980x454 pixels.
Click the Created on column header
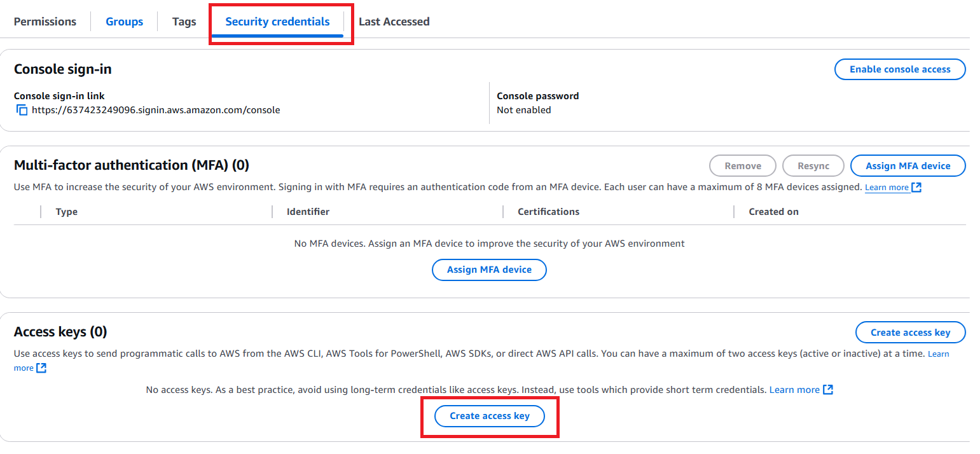point(773,212)
